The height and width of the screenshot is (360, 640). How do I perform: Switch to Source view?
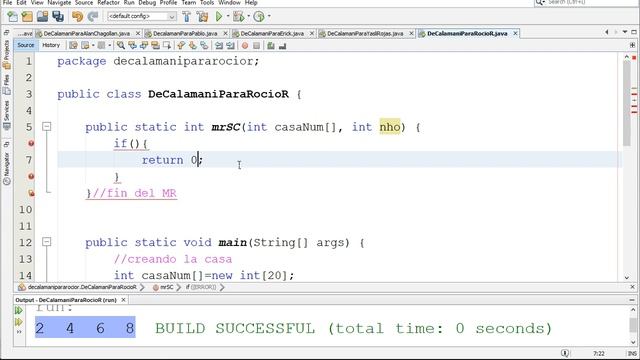point(25,45)
